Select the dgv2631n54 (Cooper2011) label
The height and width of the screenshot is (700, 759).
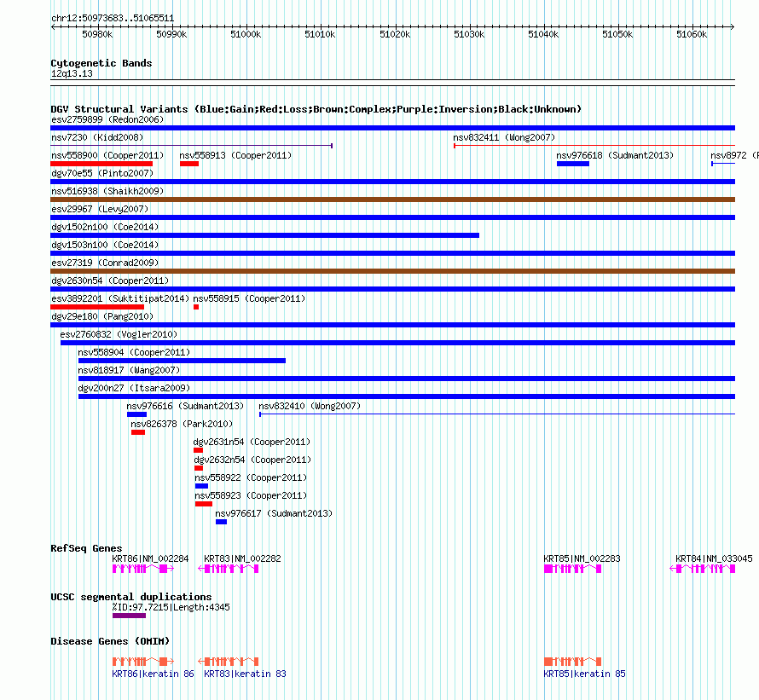pos(252,442)
